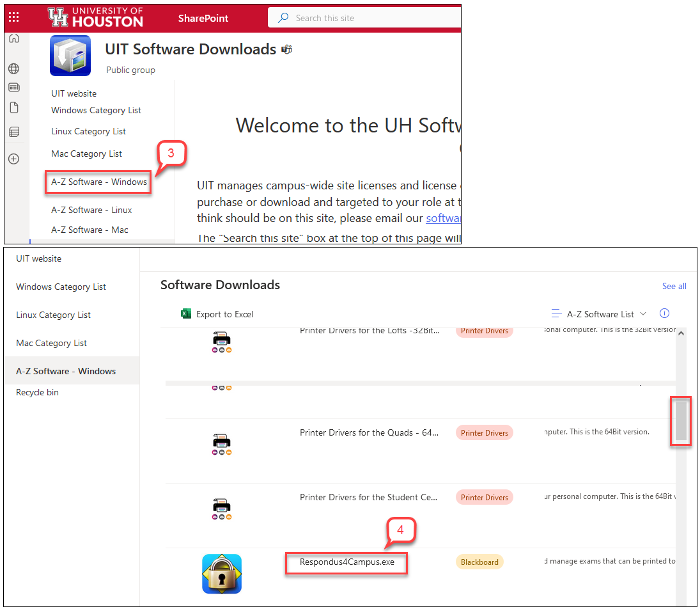The width and height of the screenshot is (700, 609).
Task: Open Printer Drivers for the Lofts -32Bit
Action: (x=369, y=331)
